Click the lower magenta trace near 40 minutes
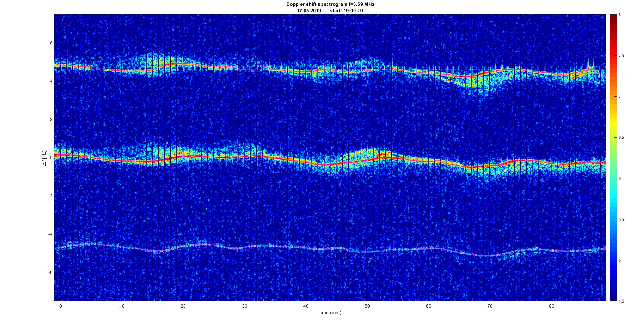This screenshot has height=323, width=644. 306,247
